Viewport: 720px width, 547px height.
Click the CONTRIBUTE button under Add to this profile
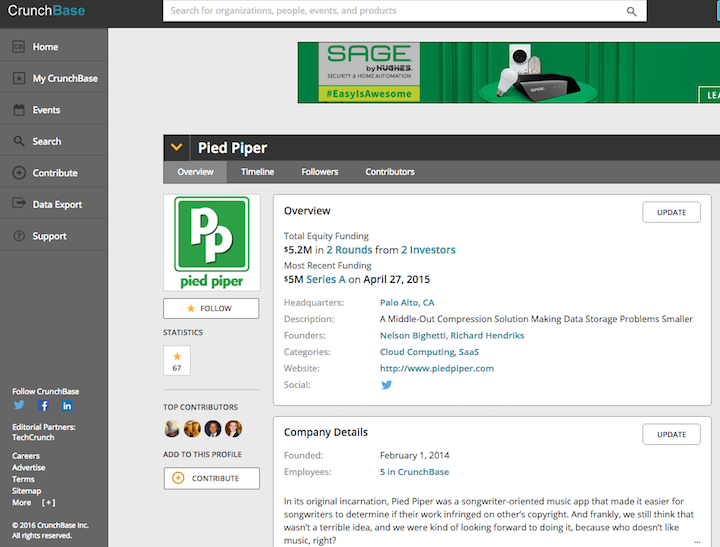tap(212, 478)
